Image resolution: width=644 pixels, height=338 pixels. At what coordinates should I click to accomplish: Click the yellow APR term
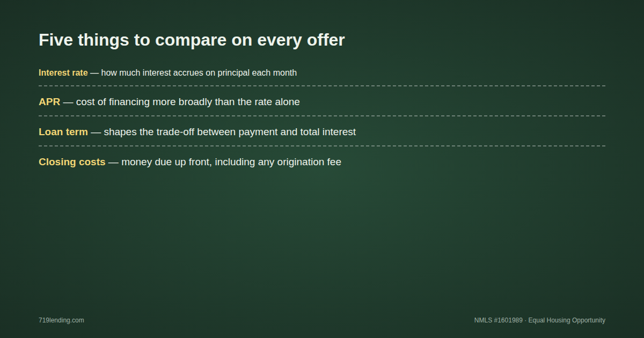(x=49, y=102)
